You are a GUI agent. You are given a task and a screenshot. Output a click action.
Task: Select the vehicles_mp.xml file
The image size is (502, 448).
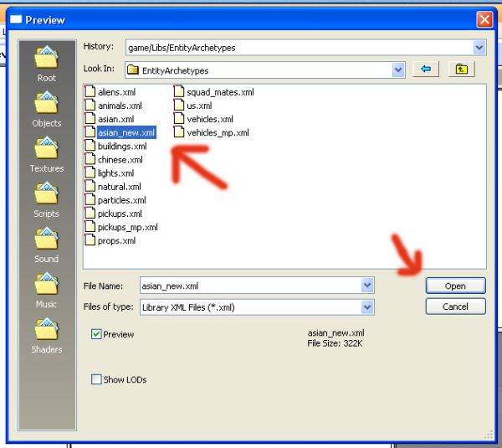tap(217, 132)
